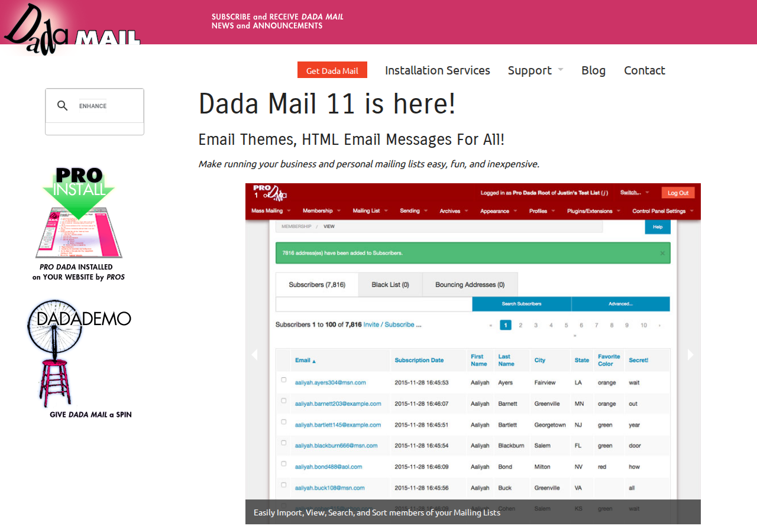Sort by the Email column header
Viewport: 757px width, 532px height.
pos(305,361)
